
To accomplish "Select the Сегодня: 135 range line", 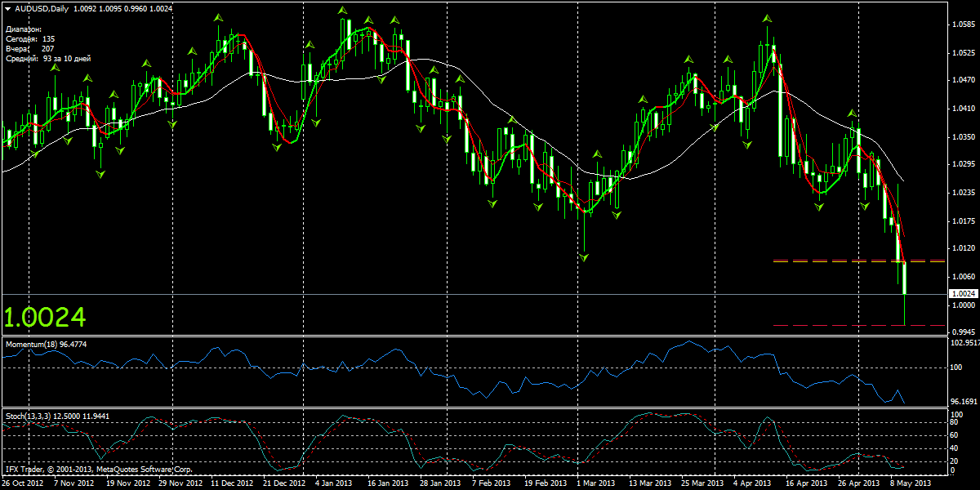I will point(30,38).
